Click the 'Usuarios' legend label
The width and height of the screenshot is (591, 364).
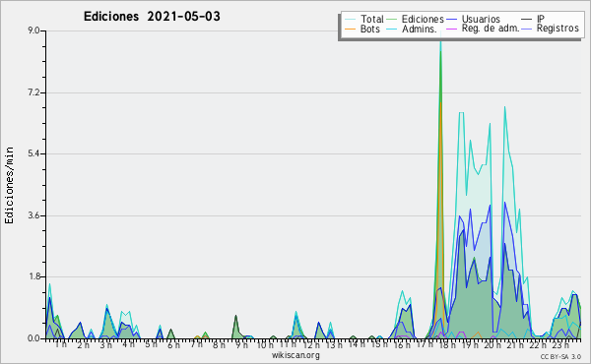(481, 19)
